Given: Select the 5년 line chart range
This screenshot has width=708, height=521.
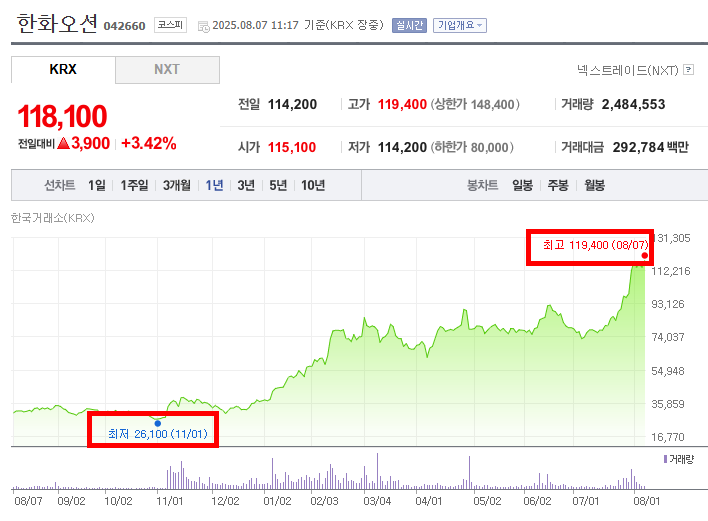Looking at the screenshot, I should pyautogui.click(x=278, y=185).
